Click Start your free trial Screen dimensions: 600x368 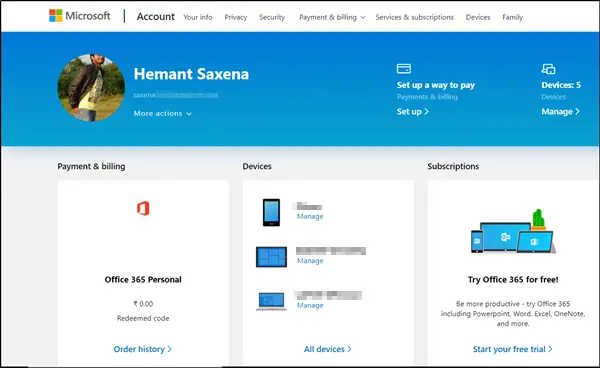(513, 349)
